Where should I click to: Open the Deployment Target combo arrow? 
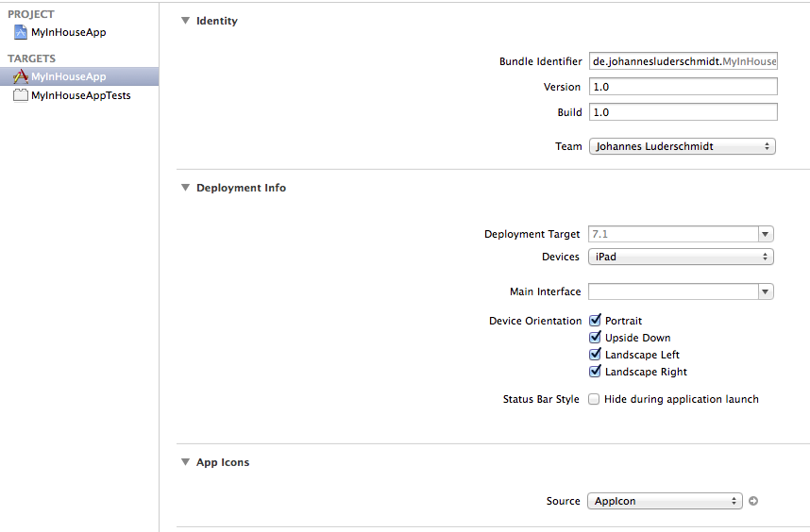[x=766, y=234]
